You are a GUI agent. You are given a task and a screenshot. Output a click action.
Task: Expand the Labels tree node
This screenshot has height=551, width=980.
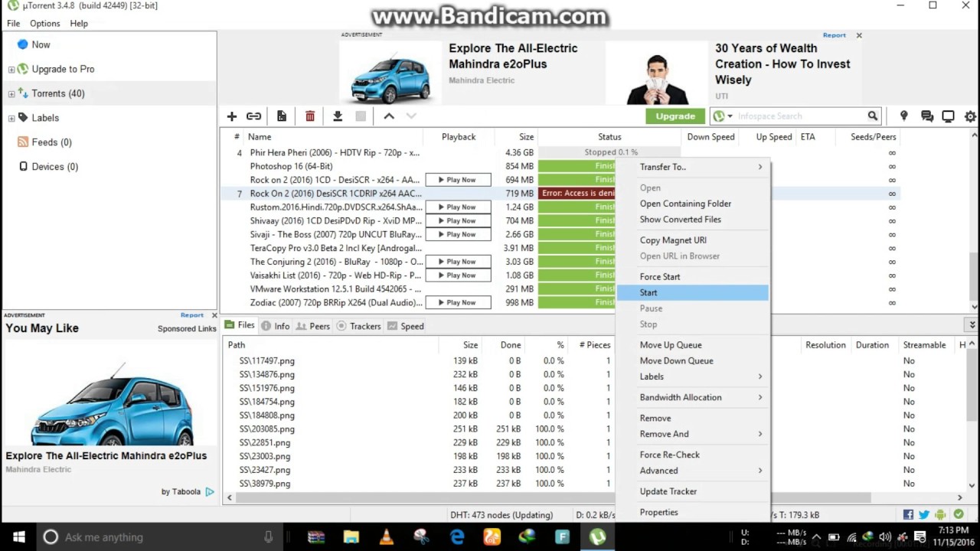[x=11, y=119]
